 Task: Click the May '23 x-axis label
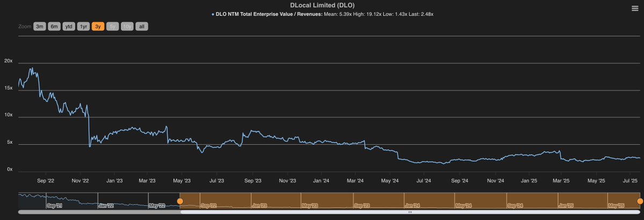coord(182,181)
